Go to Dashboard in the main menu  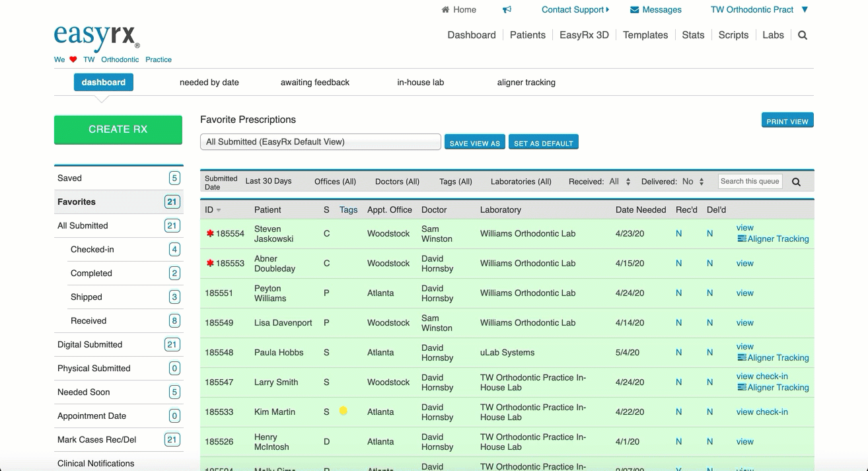pyautogui.click(x=472, y=35)
